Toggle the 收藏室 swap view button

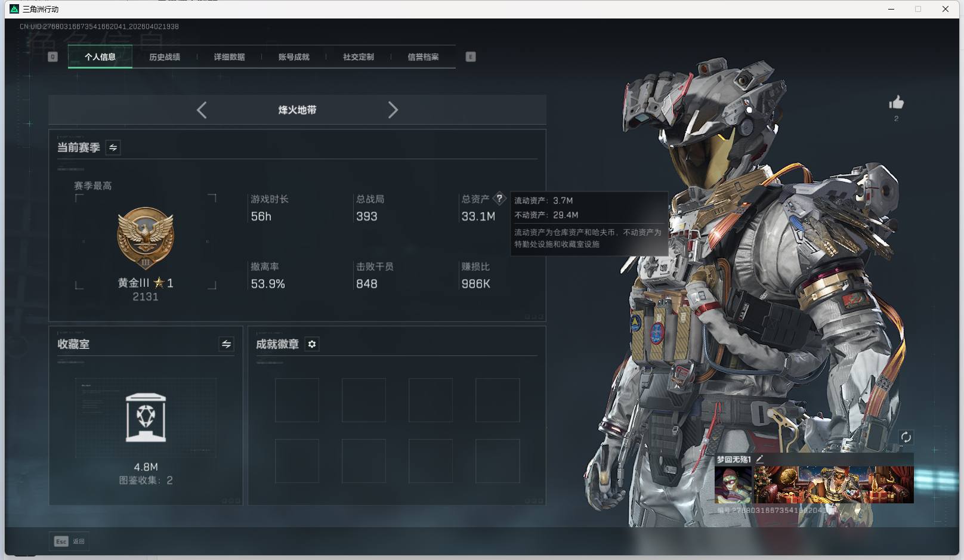[x=226, y=344]
